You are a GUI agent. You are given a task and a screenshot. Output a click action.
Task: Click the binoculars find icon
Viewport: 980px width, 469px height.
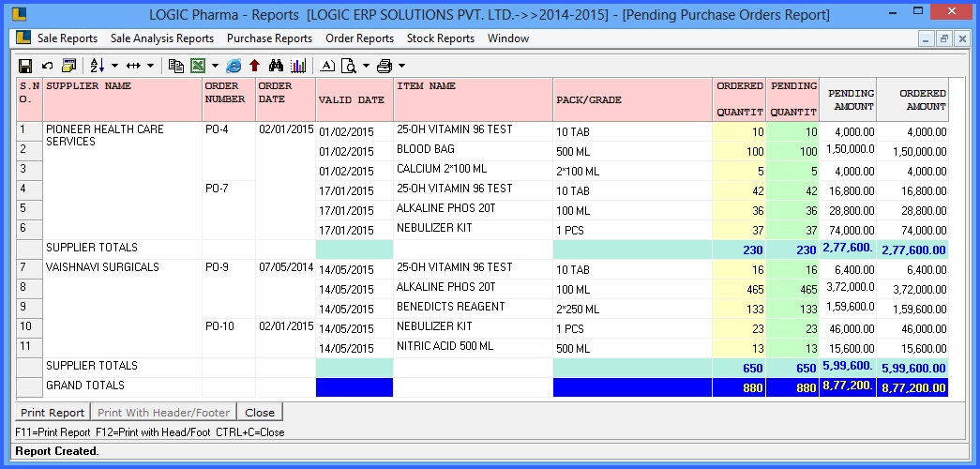coord(276,65)
